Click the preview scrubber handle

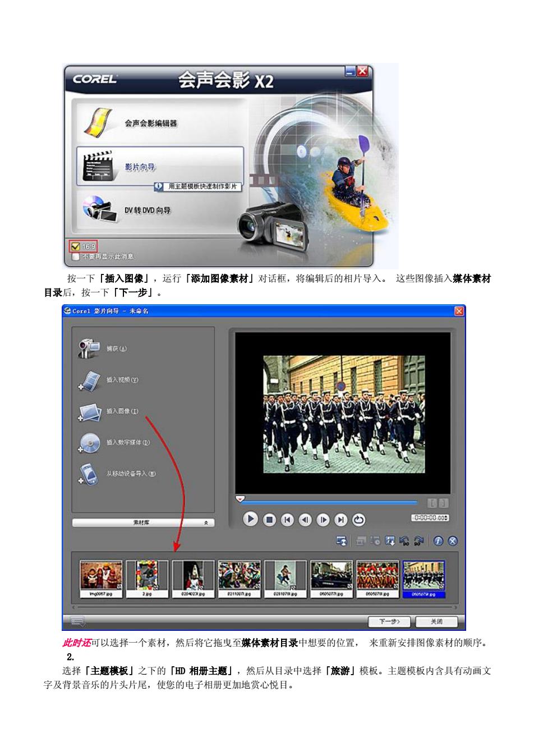[x=240, y=498]
